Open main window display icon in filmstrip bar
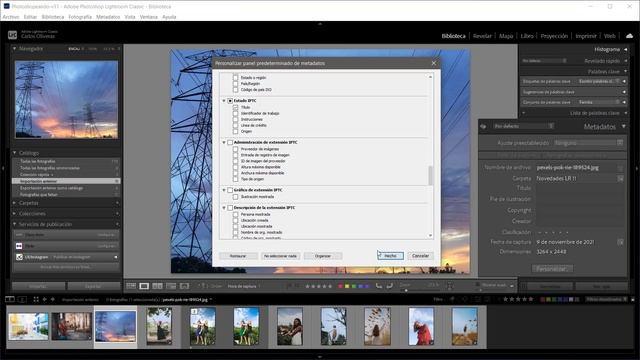 (x=9, y=299)
